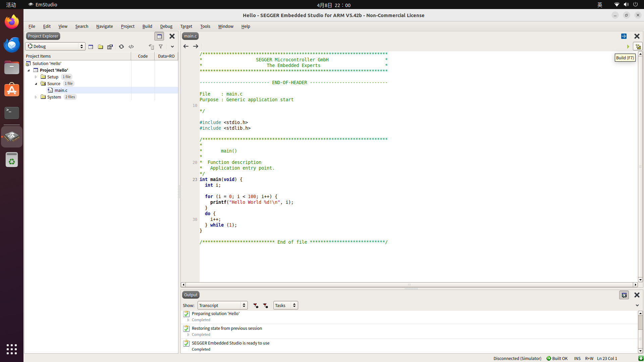Viewport: 644px width, 362px height.
Task: Open the Transcript show dropdown
Action: (x=222, y=305)
